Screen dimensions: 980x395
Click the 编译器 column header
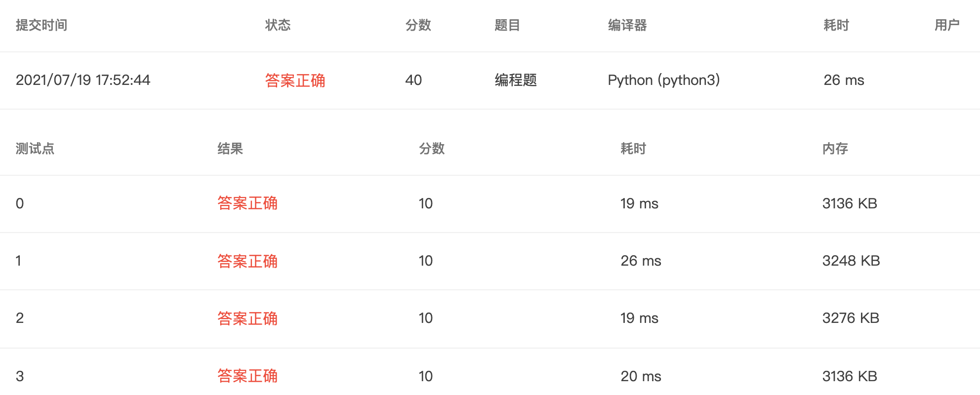point(627,25)
